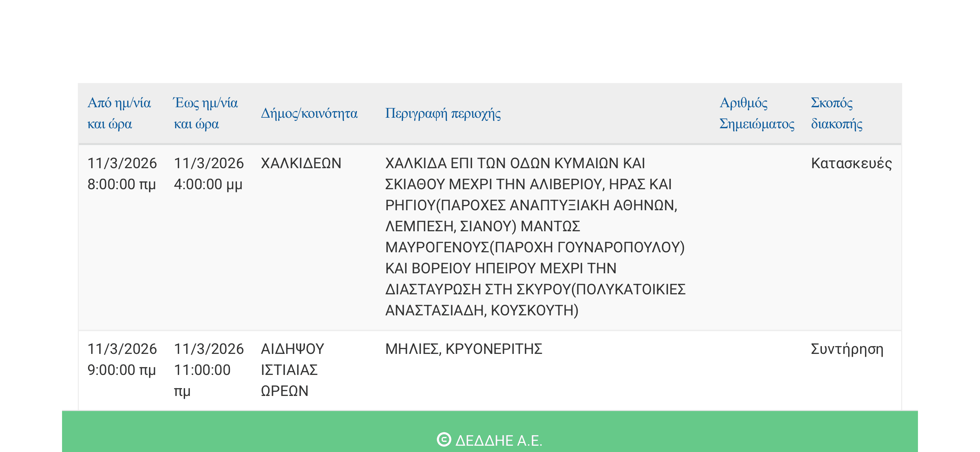Click the copyright icon in the footer
The width and height of the screenshot is (980, 452).
click(x=444, y=439)
